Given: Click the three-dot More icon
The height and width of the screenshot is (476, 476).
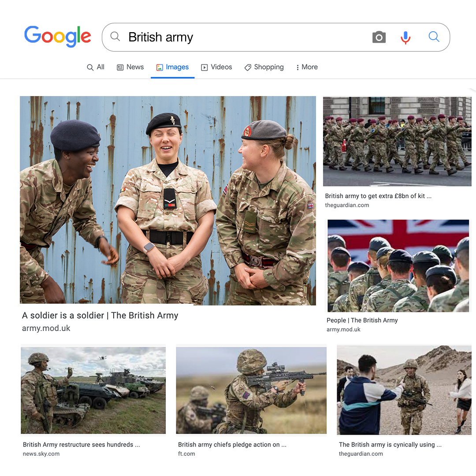Looking at the screenshot, I should point(297,67).
